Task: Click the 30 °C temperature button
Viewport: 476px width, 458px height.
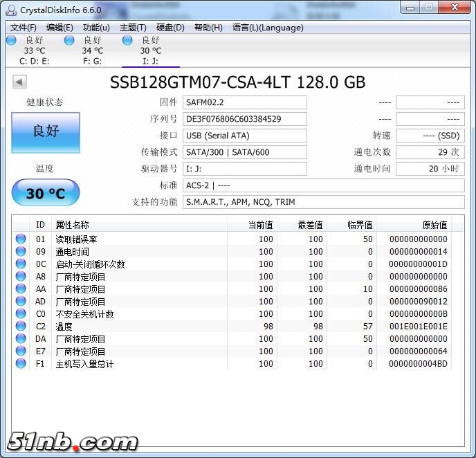Action: coord(46,193)
